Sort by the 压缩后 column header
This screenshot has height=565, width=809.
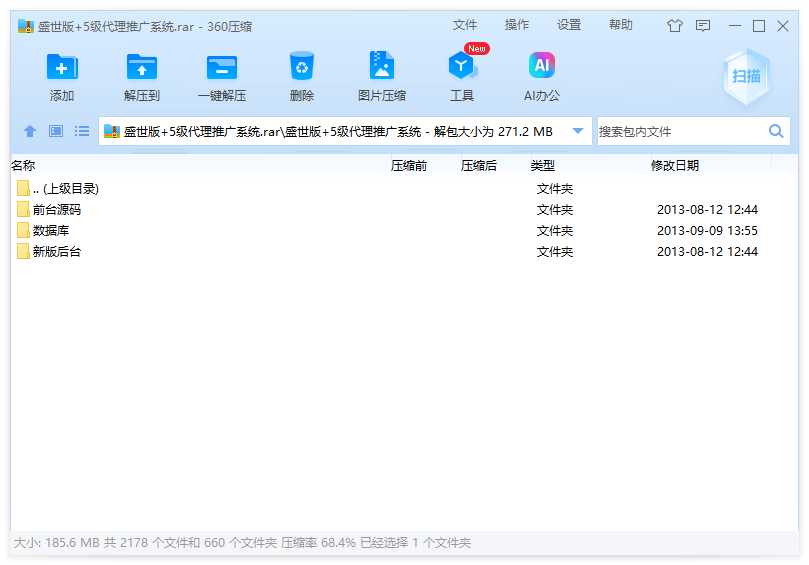click(479, 166)
